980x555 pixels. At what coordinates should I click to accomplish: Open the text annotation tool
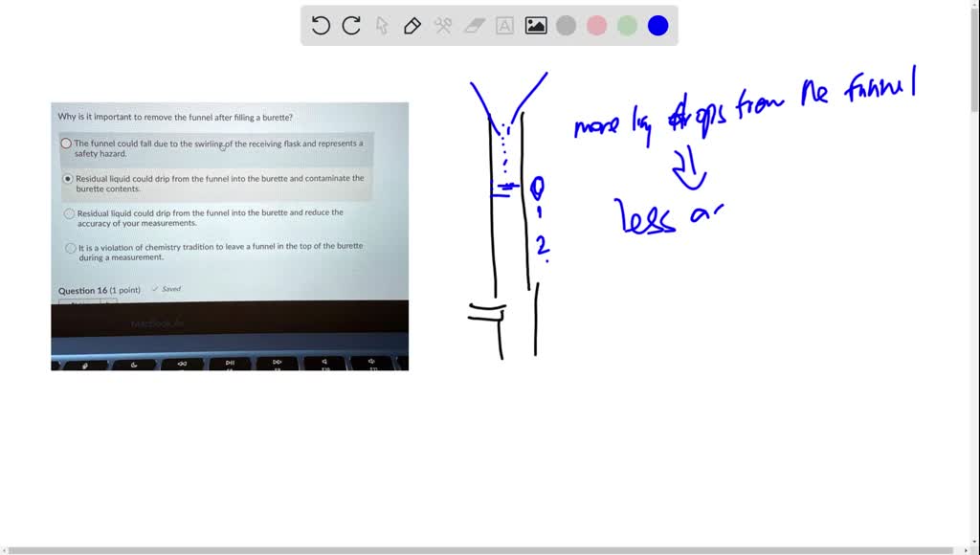[504, 26]
